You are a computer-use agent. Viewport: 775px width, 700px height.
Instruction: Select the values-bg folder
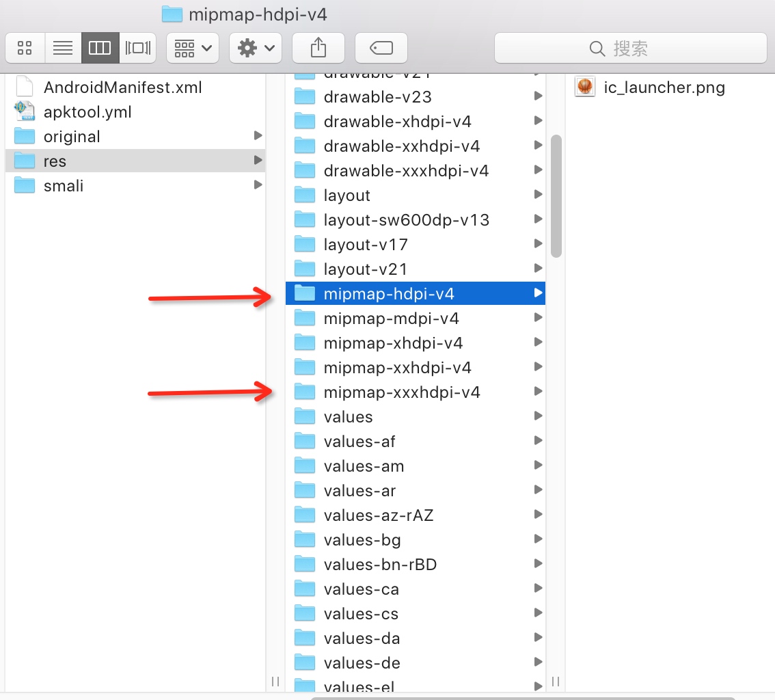(416, 540)
